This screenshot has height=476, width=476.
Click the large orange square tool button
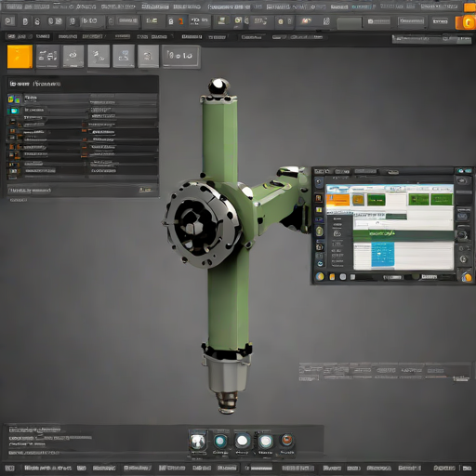pyautogui.click(x=20, y=56)
